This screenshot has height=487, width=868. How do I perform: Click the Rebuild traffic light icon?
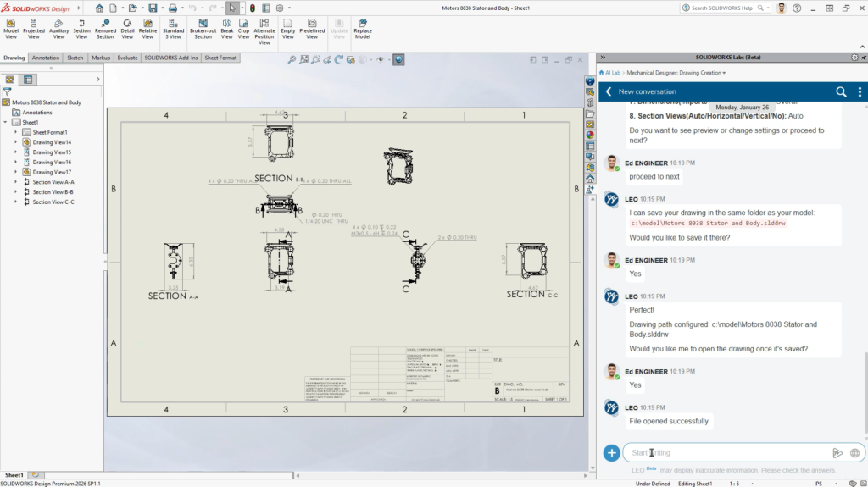tap(253, 8)
